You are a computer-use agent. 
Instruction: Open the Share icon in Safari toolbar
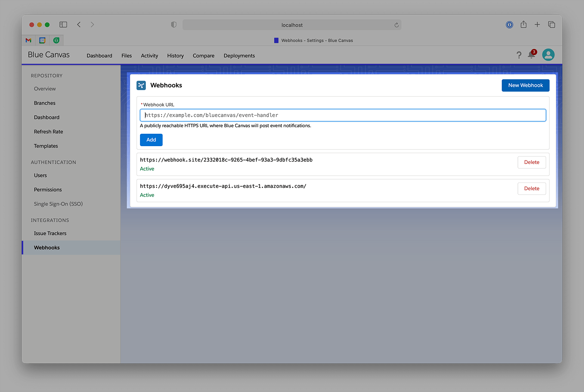[523, 24]
